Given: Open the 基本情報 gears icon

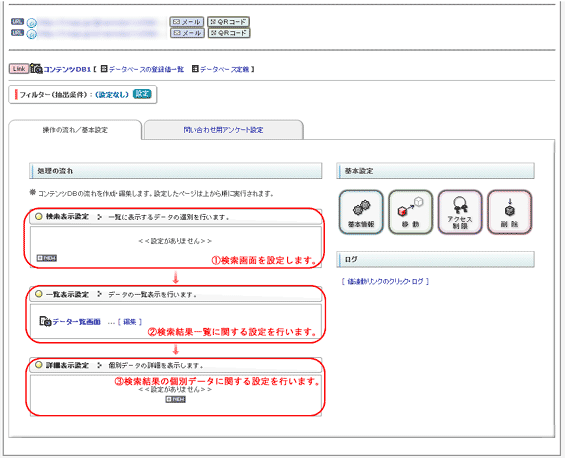Looking at the screenshot, I should tap(361, 212).
